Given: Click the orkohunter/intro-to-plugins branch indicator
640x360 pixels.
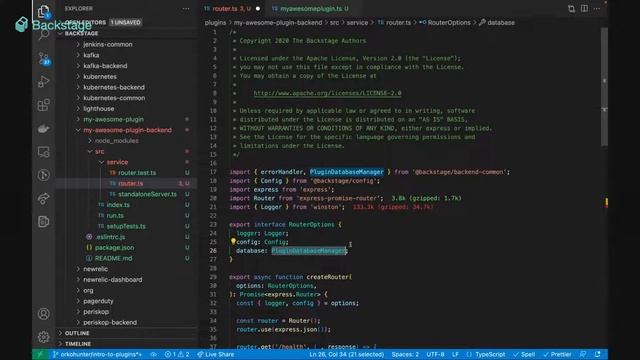Looking at the screenshot, I should pos(97,354).
